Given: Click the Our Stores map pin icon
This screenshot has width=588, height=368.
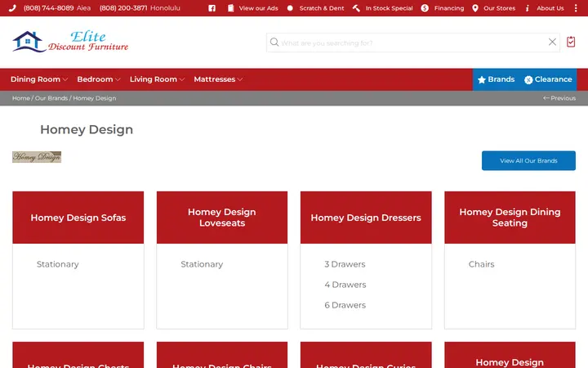Looking at the screenshot, I should (475, 8).
